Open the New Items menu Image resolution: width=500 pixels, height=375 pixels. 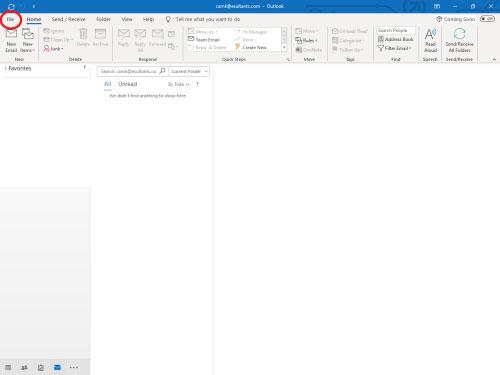(x=28, y=40)
